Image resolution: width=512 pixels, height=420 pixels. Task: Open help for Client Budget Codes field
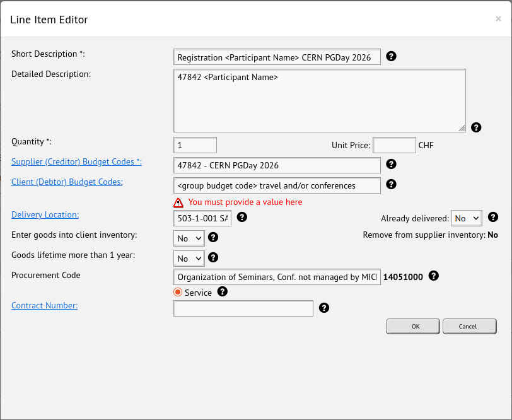[391, 185]
